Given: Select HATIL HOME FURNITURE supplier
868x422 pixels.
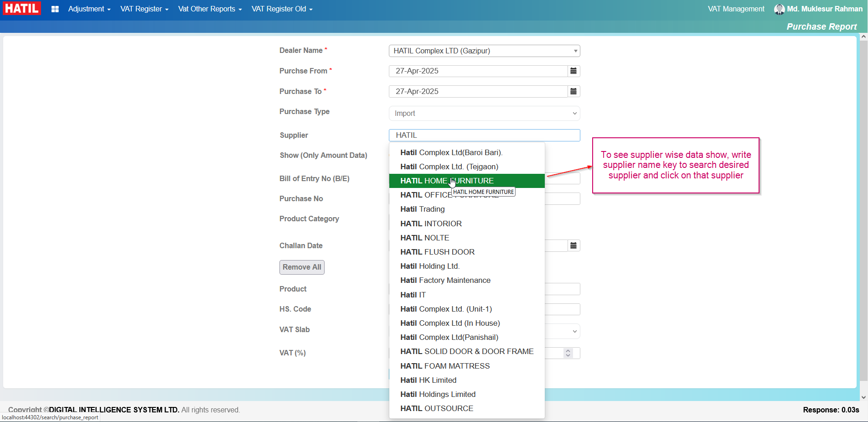Looking at the screenshot, I should point(467,181).
